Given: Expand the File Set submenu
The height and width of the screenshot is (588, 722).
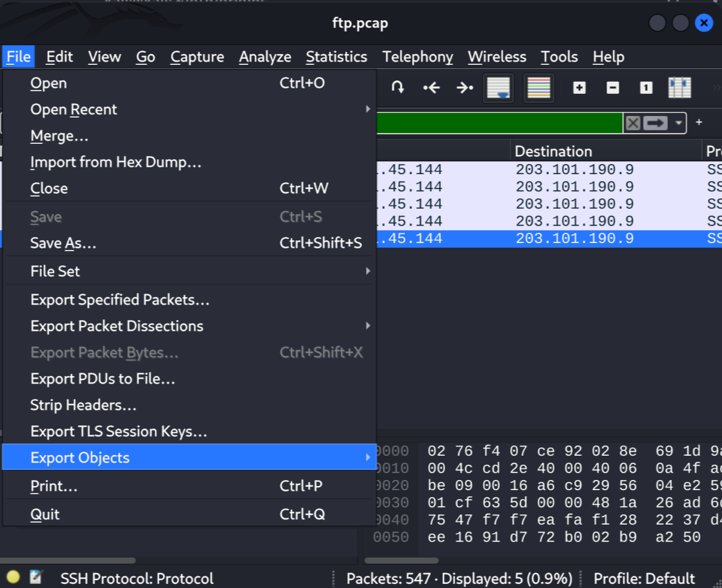Looking at the screenshot, I should pos(189,271).
